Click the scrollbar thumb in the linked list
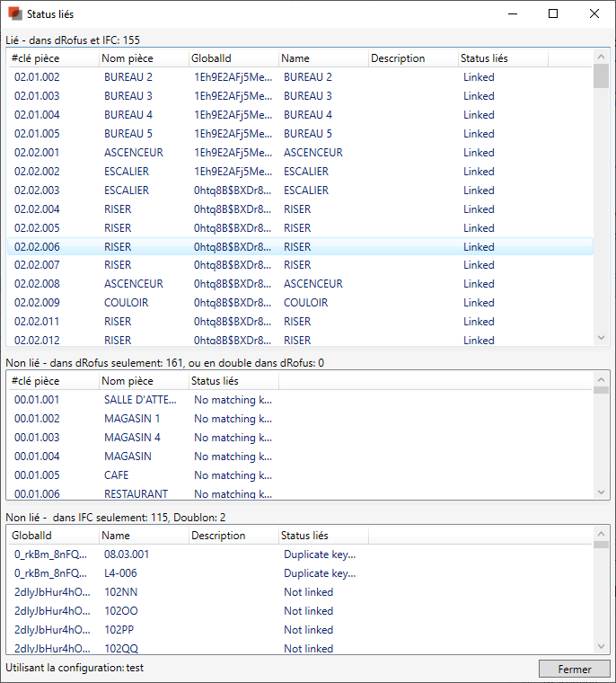 pos(602,75)
